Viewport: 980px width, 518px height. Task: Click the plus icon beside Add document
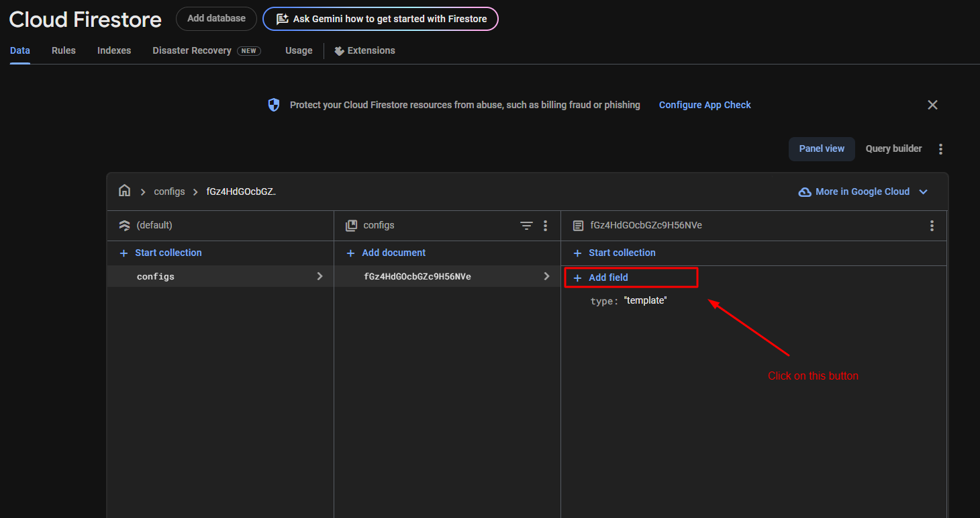click(350, 253)
